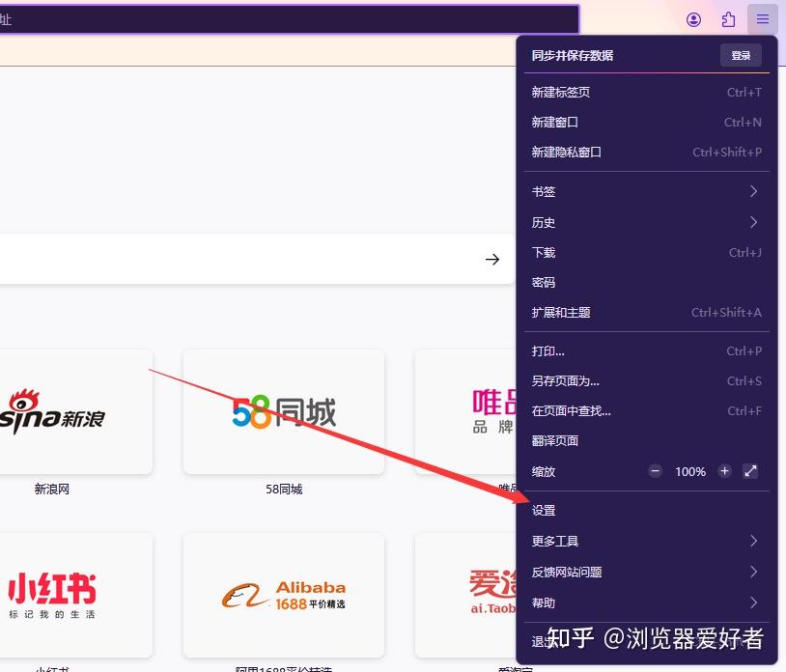Close the hamburger application menu
This screenshot has width=786, height=672.
pyautogui.click(x=763, y=19)
